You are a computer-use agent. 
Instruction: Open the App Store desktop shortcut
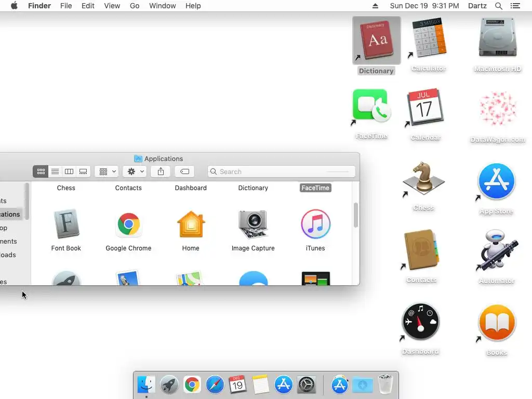[x=496, y=181]
